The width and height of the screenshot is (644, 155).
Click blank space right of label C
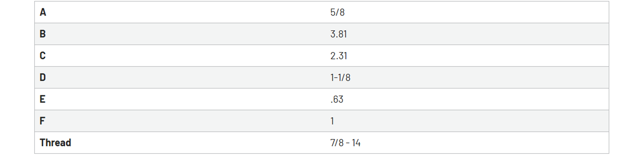click(184, 56)
